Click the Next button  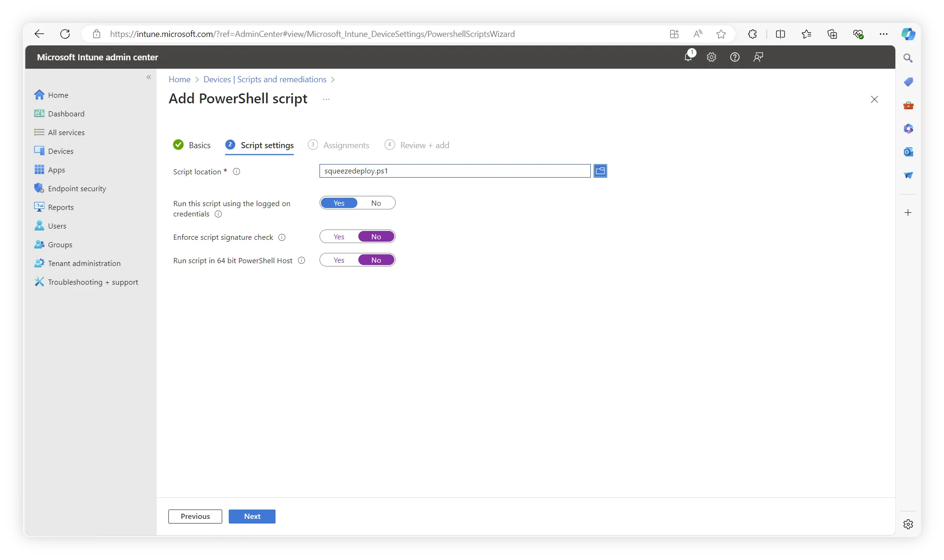point(252,517)
